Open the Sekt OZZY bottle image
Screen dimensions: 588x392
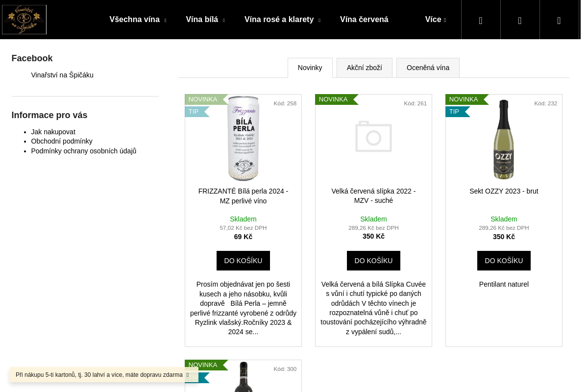(x=504, y=139)
